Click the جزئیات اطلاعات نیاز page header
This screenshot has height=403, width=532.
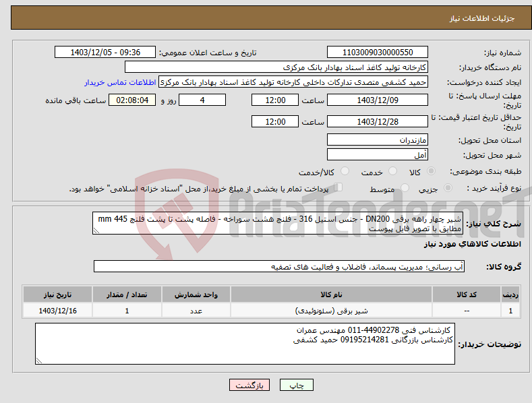click(x=482, y=18)
